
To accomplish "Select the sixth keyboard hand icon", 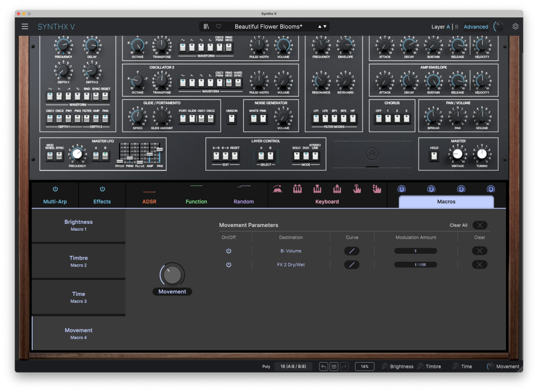I will pos(377,189).
